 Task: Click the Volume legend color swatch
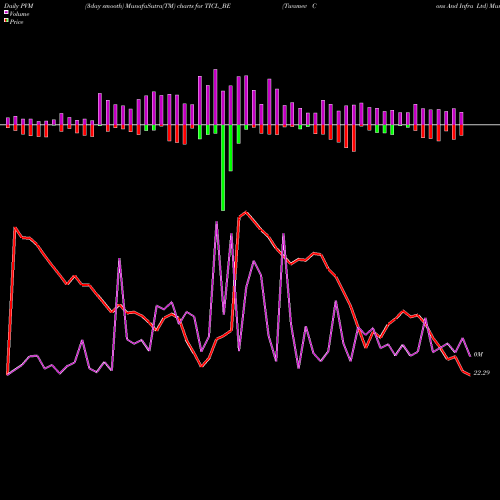point(6,12)
